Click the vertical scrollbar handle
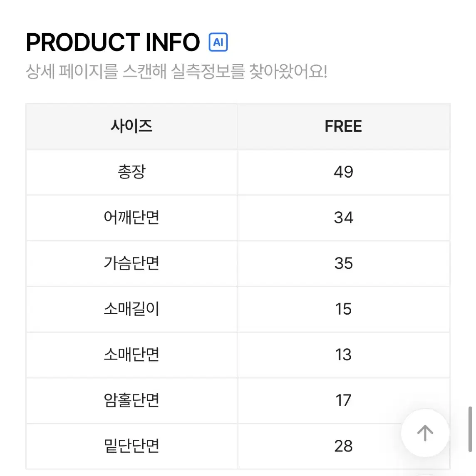Screen dimensions: 476x476 click(470, 429)
